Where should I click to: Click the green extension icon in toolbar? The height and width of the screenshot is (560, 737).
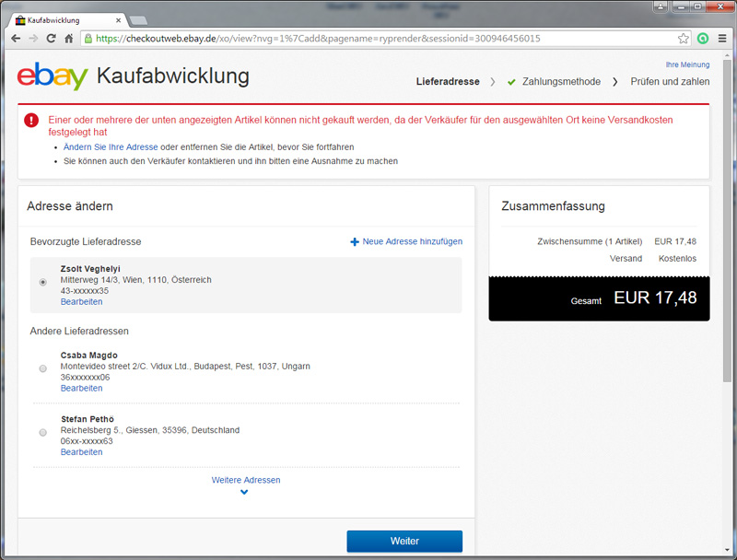tap(703, 39)
